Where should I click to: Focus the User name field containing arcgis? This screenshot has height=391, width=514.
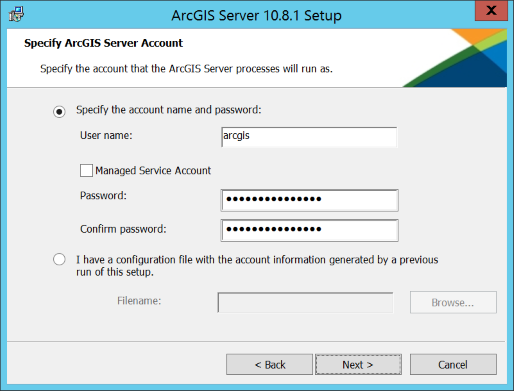click(x=309, y=137)
